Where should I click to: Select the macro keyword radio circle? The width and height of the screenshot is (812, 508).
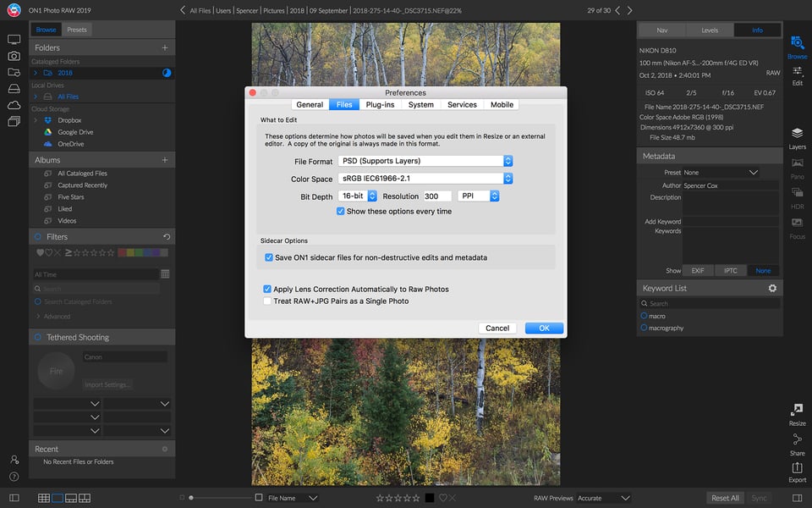(x=644, y=316)
